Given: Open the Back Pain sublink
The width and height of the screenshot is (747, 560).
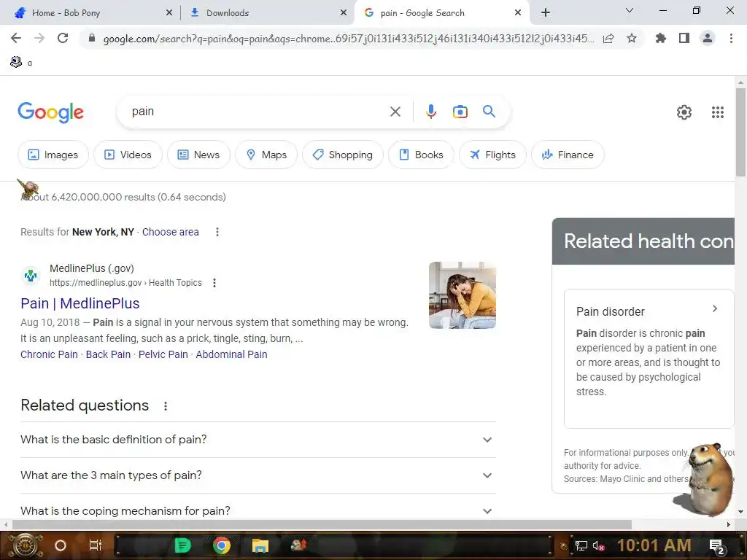Looking at the screenshot, I should point(108,354).
